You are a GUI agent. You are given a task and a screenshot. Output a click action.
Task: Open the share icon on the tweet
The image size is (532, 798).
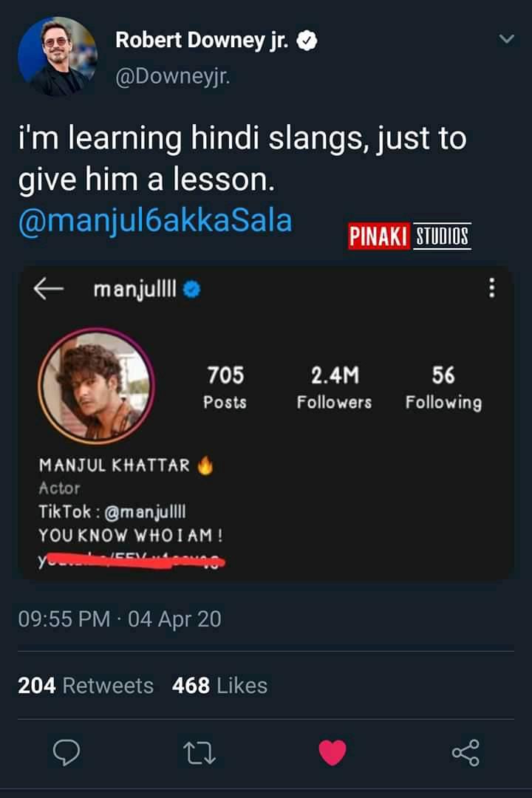coord(465,753)
